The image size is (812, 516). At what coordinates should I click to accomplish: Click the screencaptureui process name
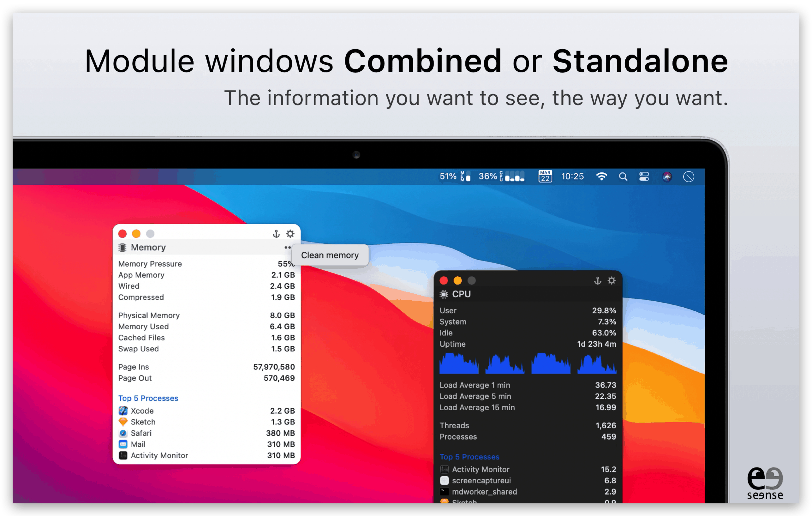tap(481, 481)
